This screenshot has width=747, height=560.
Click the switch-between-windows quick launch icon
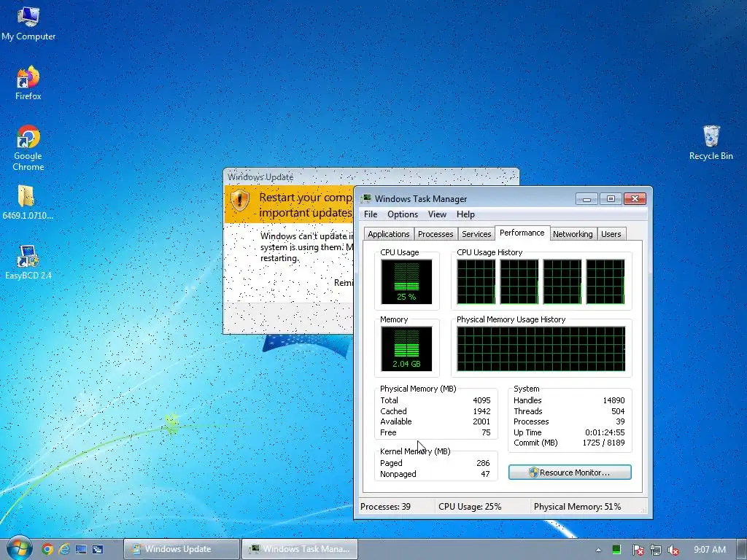(x=98, y=549)
